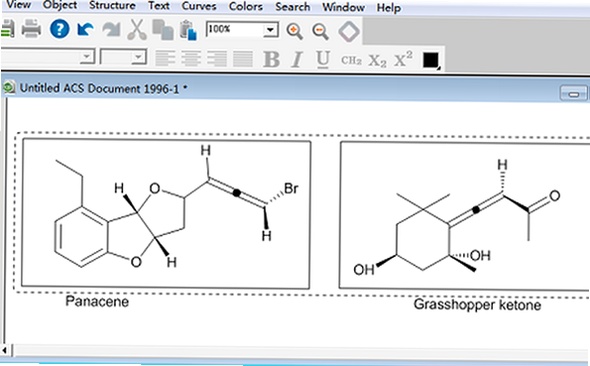This screenshot has height=366, width=590.
Task: Open the Text menu
Action: click(x=158, y=6)
